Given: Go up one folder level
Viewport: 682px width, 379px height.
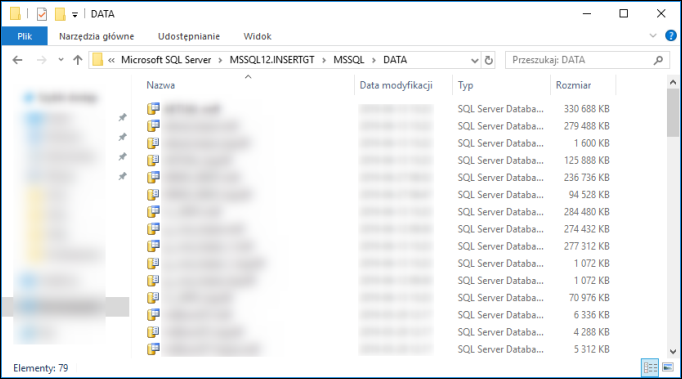Looking at the screenshot, I should (x=77, y=60).
